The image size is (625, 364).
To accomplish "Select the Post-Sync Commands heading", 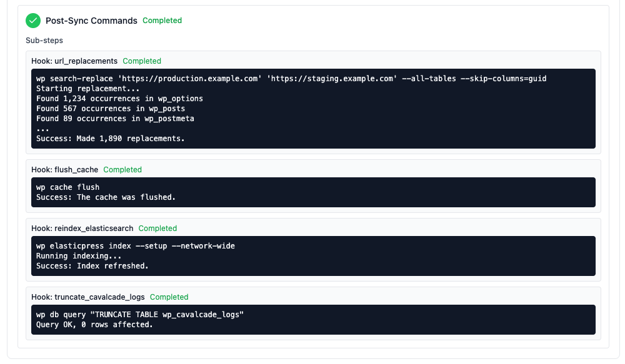I will (91, 21).
